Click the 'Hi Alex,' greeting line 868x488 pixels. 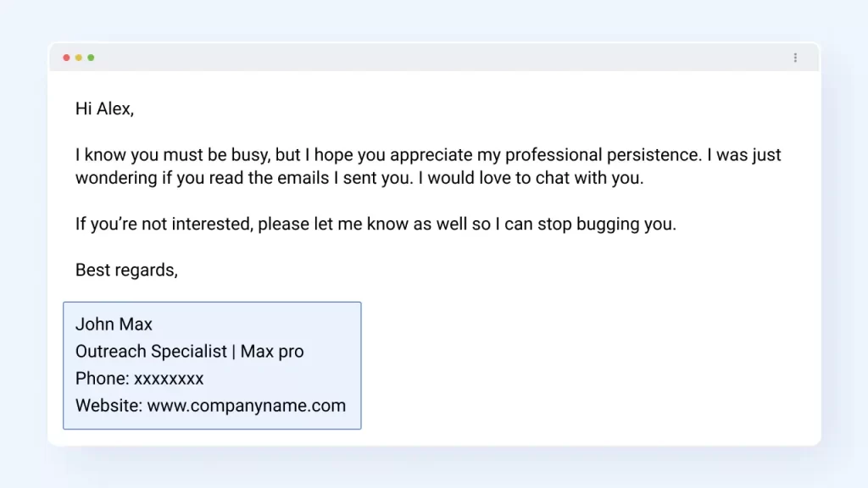coord(104,108)
